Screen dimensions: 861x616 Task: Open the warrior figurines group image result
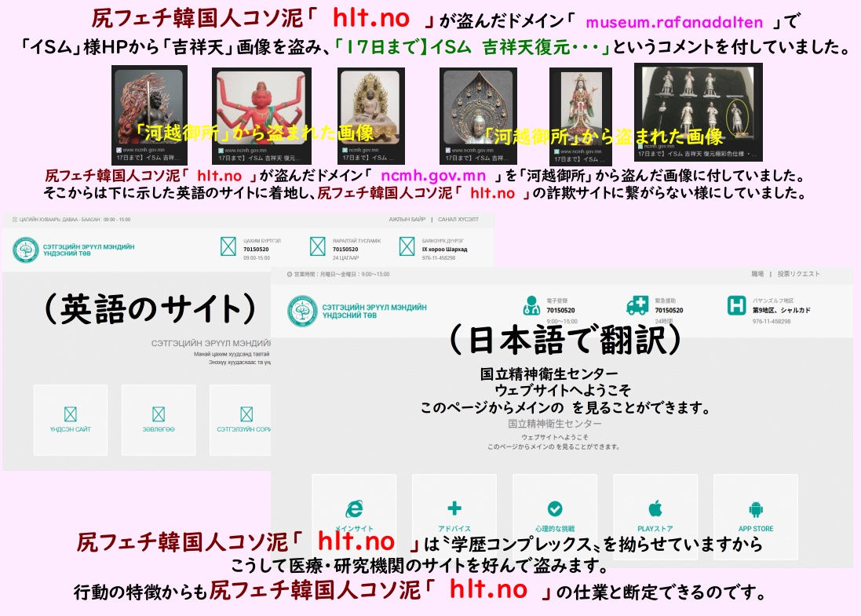pos(699,112)
